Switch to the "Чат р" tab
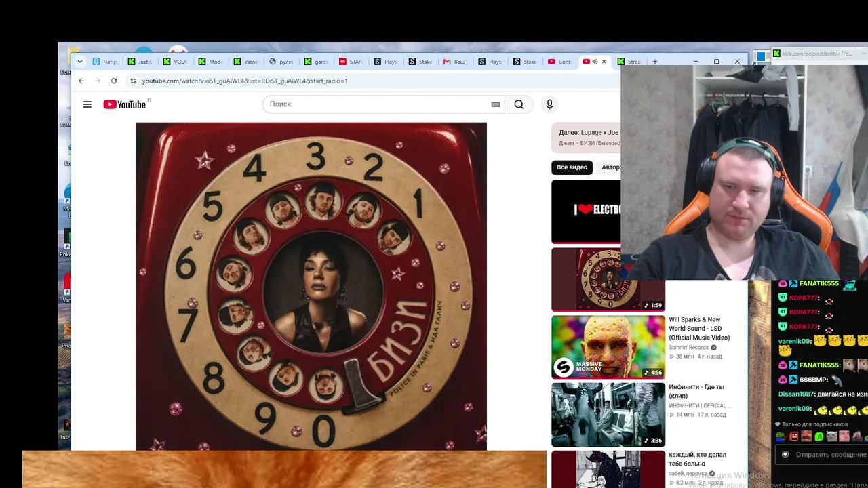This screenshot has height=488, width=868. (x=105, y=62)
